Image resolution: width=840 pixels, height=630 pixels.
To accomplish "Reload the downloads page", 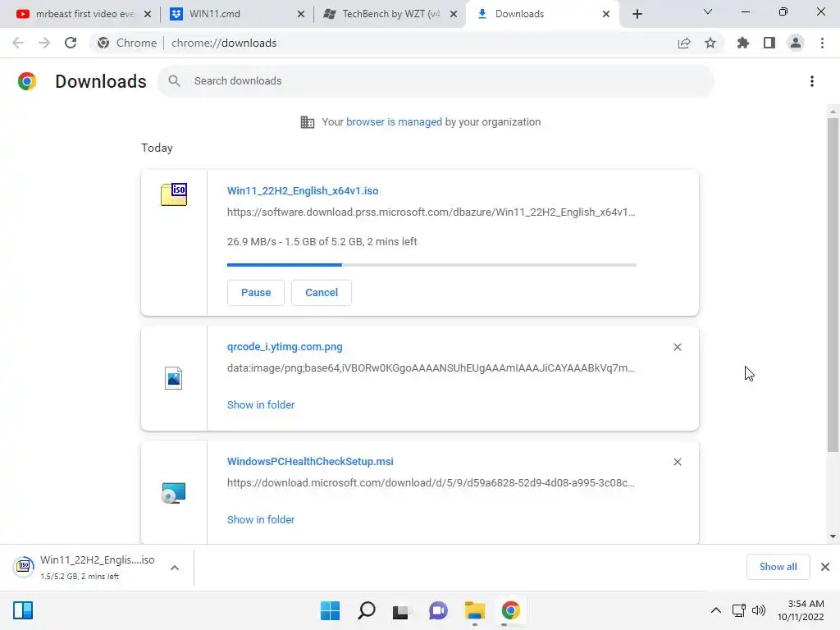I will tap(71, 43).
